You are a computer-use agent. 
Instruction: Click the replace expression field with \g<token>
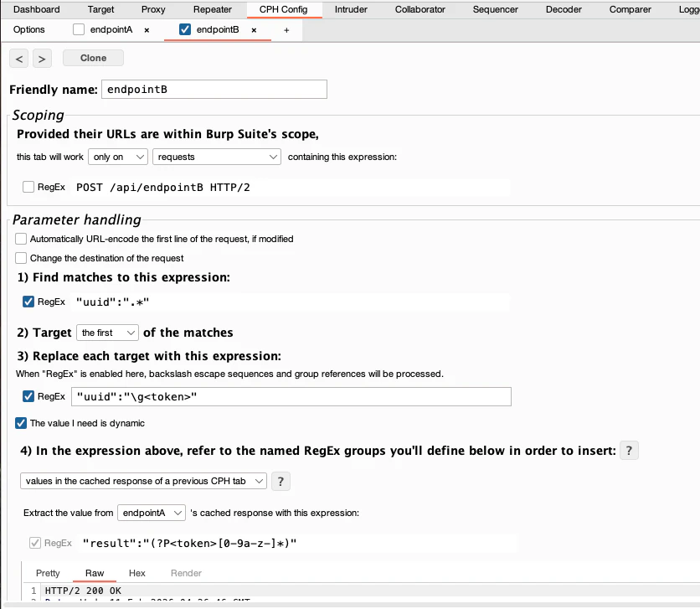click(x=291, y=397)
